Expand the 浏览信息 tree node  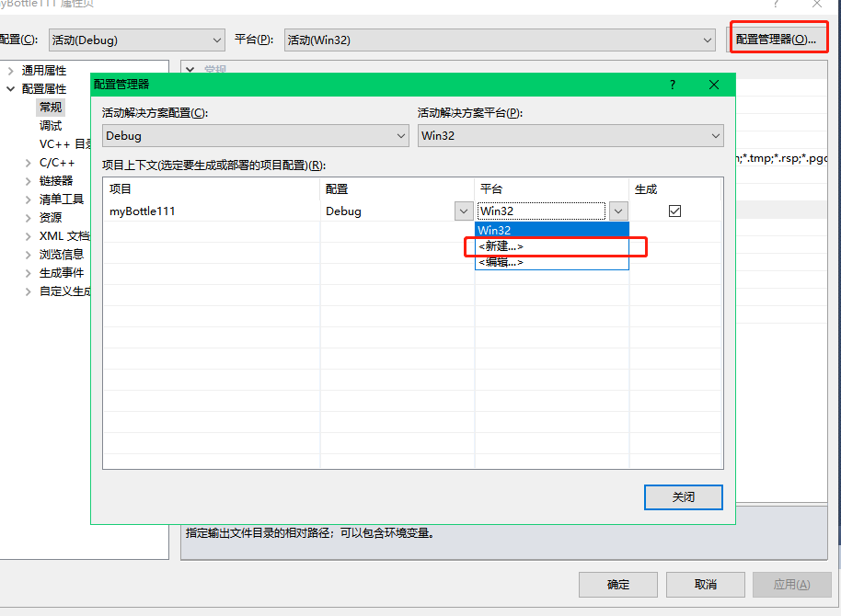tap(29, 255)
